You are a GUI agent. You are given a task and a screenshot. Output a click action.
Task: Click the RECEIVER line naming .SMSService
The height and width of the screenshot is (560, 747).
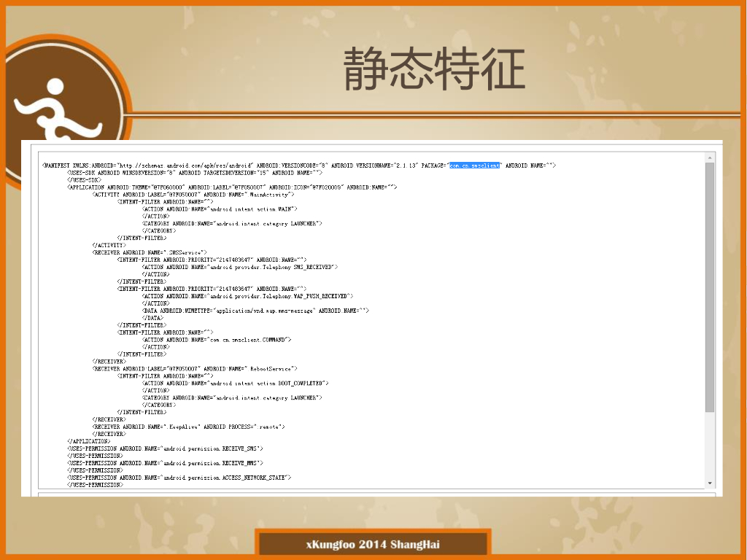click(x=150, y=252)
